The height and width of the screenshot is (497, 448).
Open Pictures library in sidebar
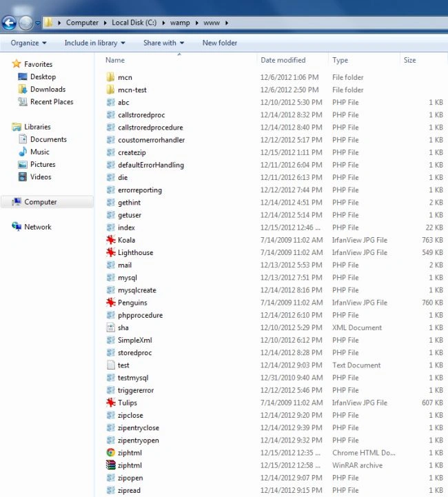[43, 164]
